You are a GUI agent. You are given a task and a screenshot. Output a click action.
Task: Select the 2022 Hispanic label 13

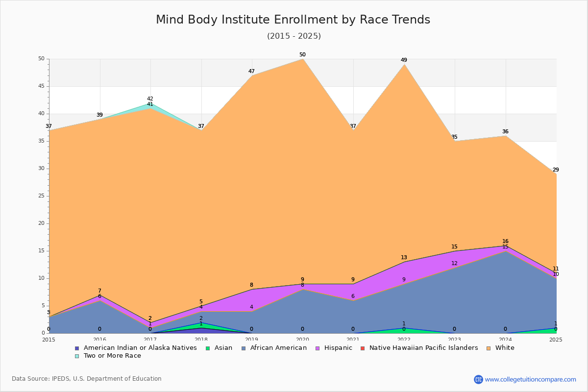pyautogui.click(x=404, y=258)
